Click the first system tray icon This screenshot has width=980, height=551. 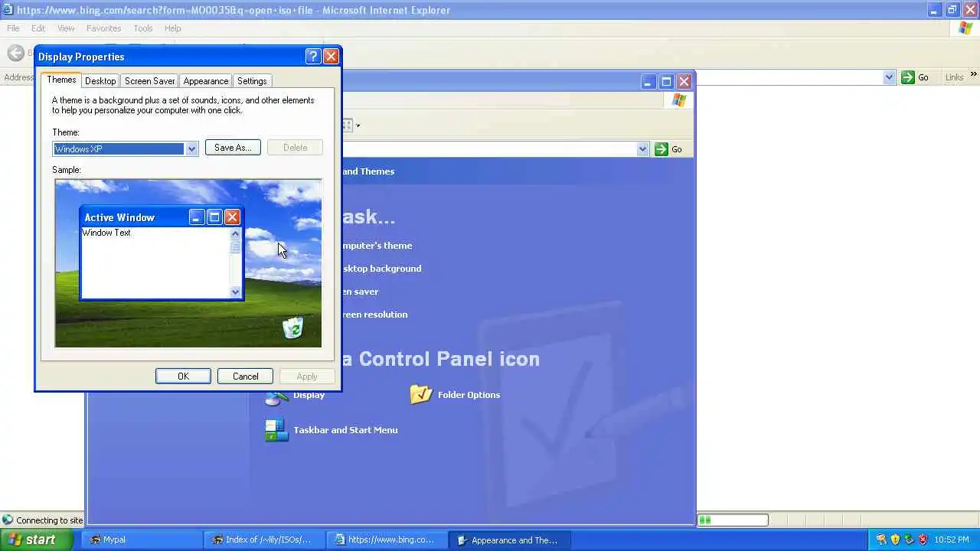point(881,540)
